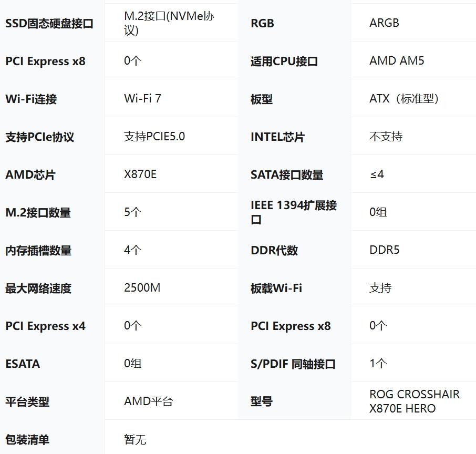Click the X870E chipset value
Image resolution: width=476 pixels, height=454 pixels.
tap(140, 174)
